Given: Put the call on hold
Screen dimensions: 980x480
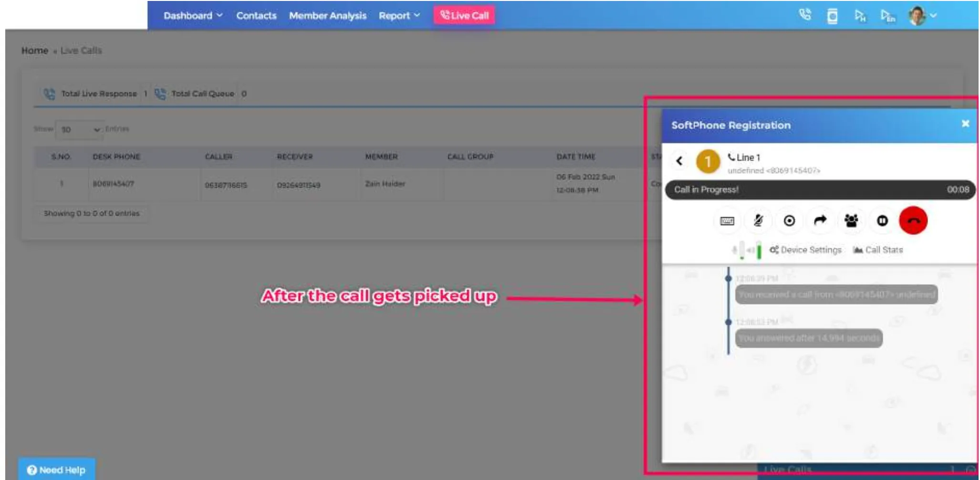Looking at the screenshot, I should (x=882, y=221).
